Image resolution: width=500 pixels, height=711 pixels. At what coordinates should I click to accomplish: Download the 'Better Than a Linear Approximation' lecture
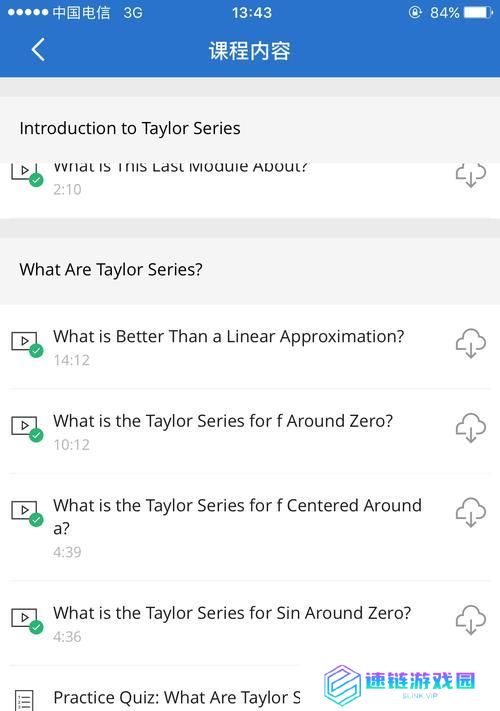pos(471,343)
